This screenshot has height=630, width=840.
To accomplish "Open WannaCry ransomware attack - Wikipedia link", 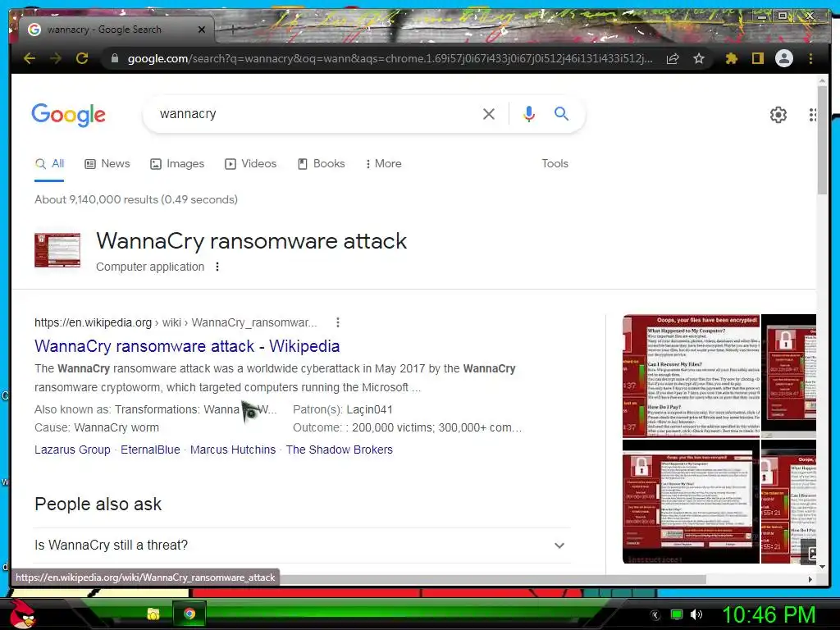I will pos(187,346).
